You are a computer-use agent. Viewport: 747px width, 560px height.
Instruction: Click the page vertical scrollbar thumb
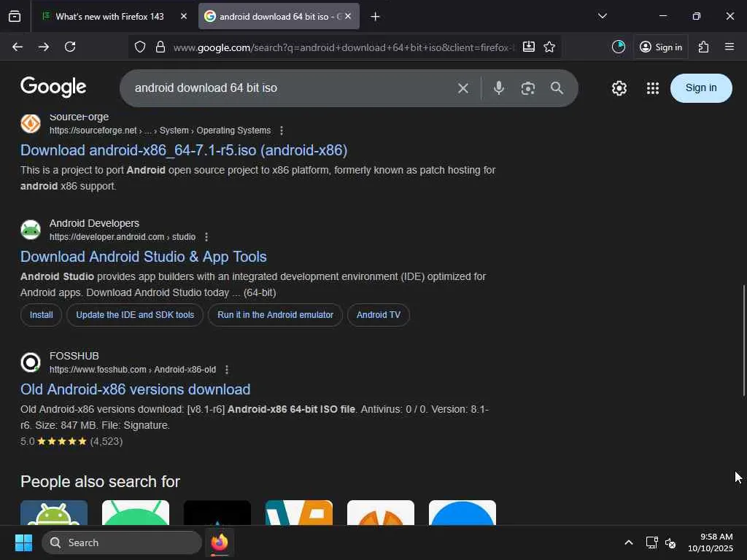click(743, 340)
